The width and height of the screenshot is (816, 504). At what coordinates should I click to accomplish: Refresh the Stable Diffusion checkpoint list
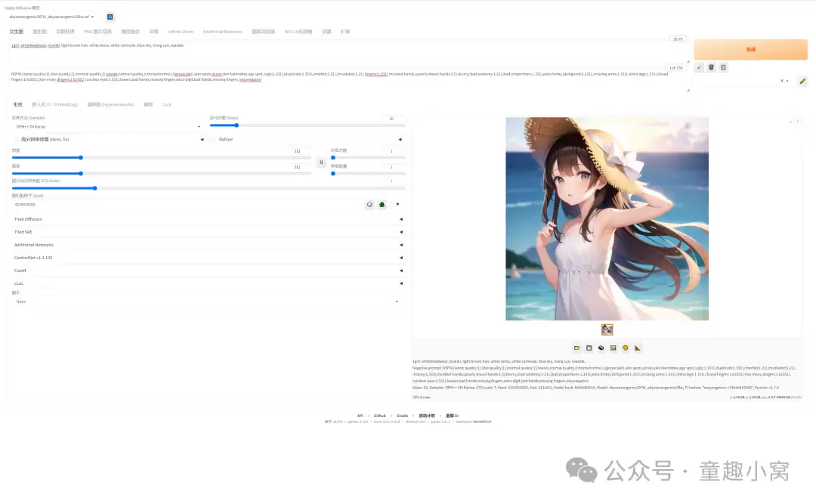coord(110,17)
